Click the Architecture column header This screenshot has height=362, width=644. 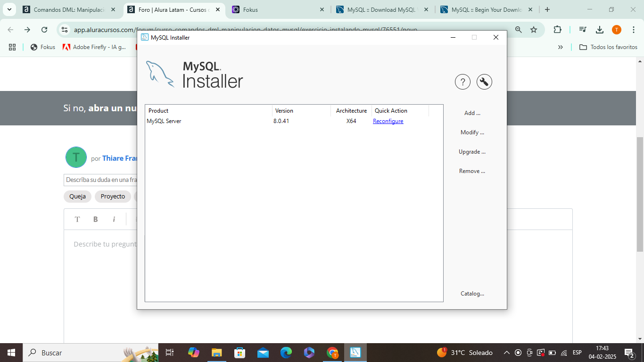click(351, 111)
